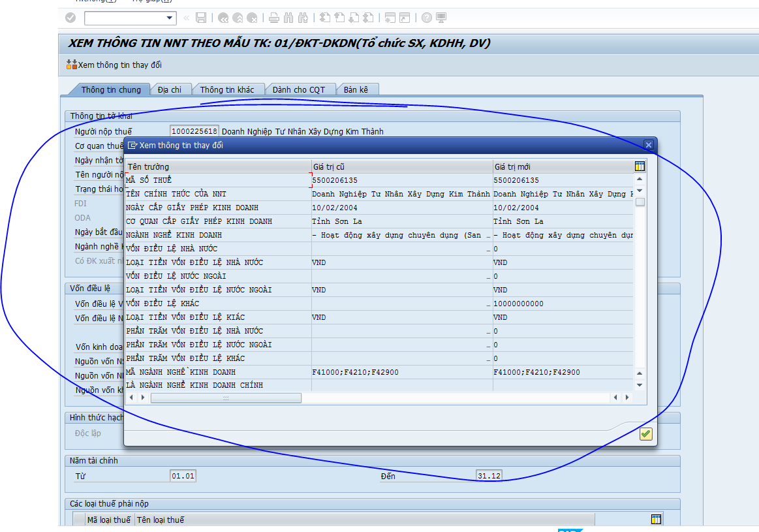Click old value 'F41000;F4210;F42900'
This screenshot has width=759, height=532.
tap(402, 372)
